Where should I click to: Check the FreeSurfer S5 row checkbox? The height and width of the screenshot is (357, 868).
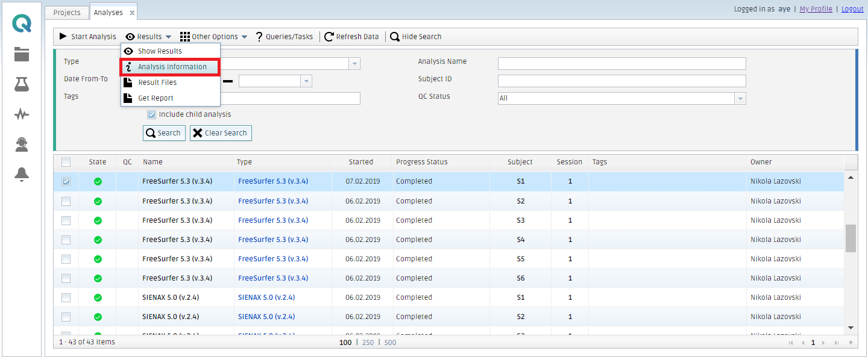click(66, 259)
